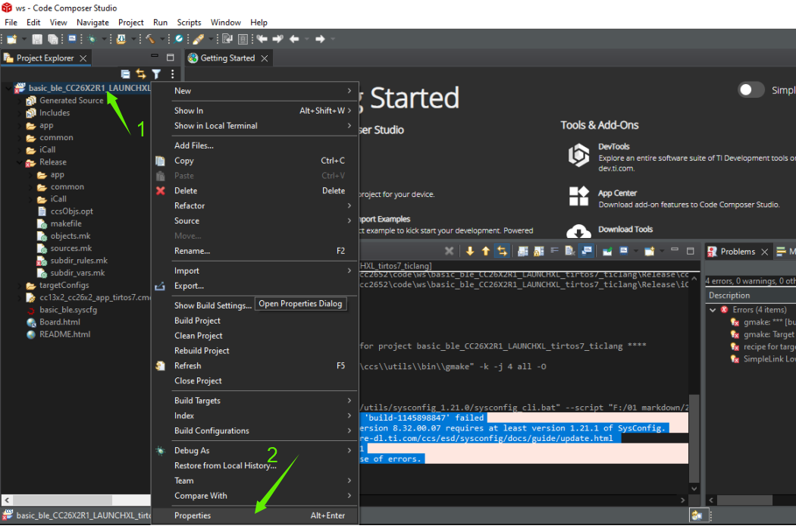Collapse the basic_ble project tree node

(x=8, y=89)
